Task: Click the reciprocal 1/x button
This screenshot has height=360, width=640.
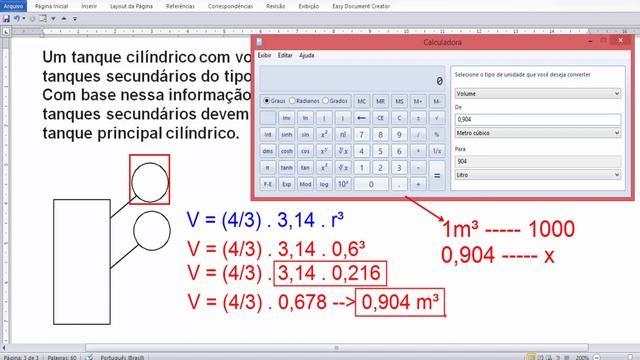Action: click(x=437, y=151)
